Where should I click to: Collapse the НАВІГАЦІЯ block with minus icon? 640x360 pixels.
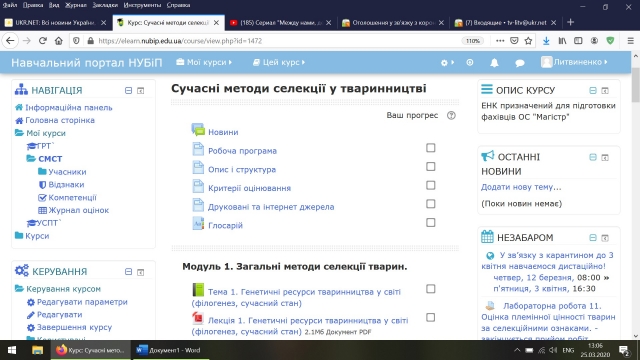129,91
